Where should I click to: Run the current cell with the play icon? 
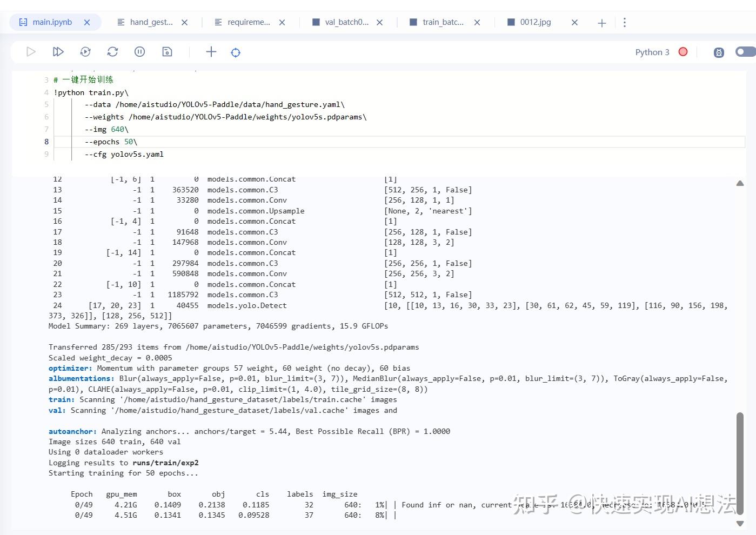click(x=31, y=52)
